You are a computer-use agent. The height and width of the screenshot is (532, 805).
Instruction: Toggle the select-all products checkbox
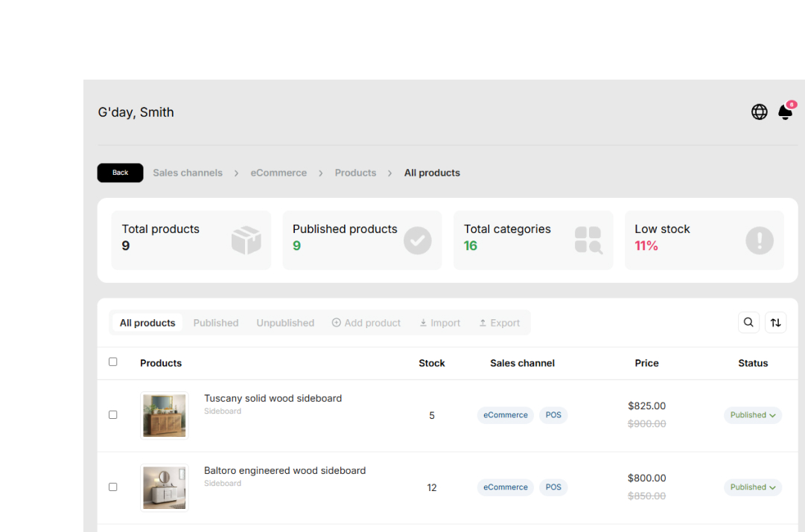(x=113, y=362)
